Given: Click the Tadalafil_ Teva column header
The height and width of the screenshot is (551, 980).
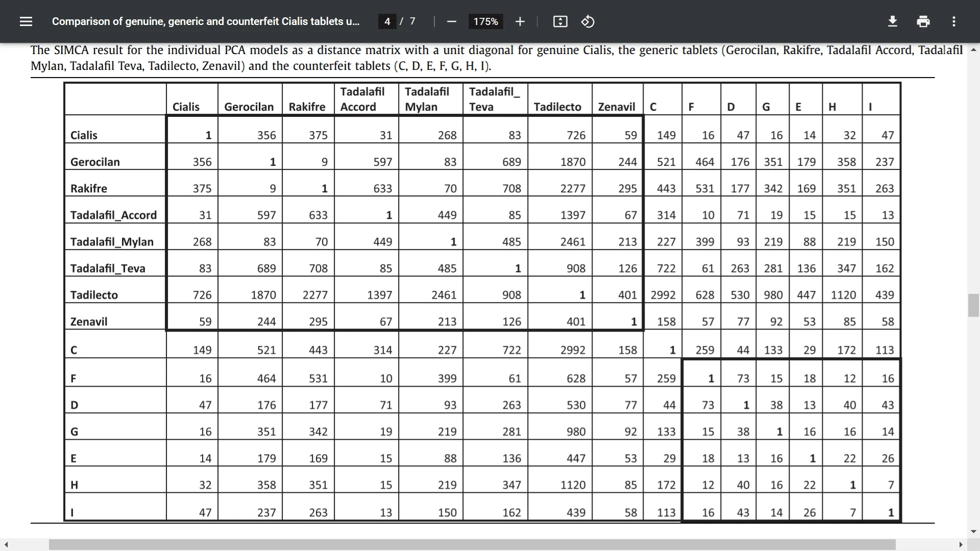Looking at the screenshot, I should [x=494, y=99].
